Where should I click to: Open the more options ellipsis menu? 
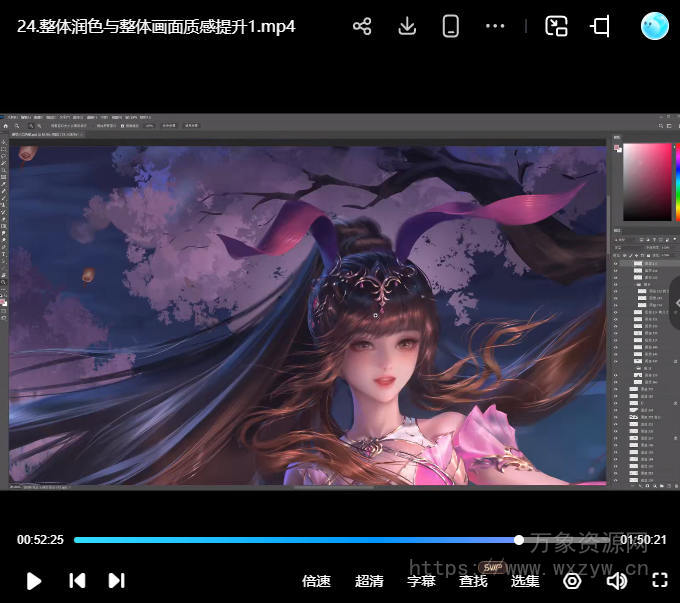[495, 27]
